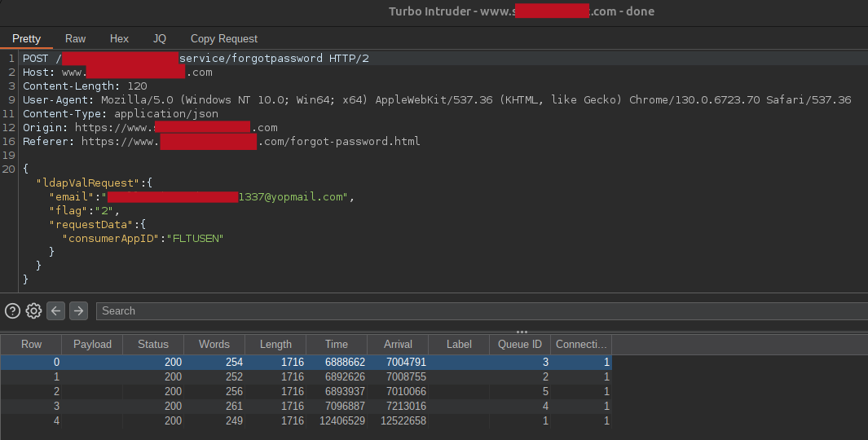
Task: Select result row 4 with time 12406529
Action: coord(306,420)
